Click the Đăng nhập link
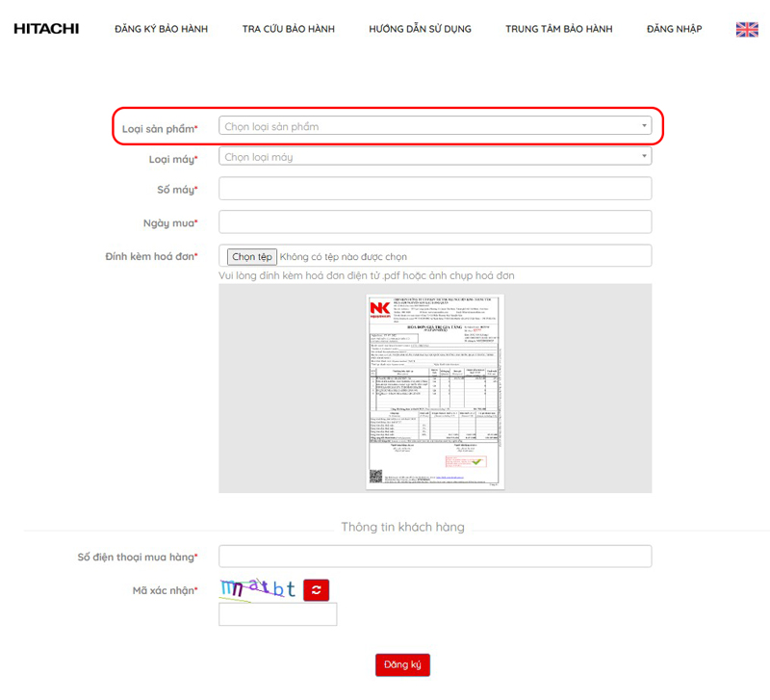Screen dimensions: 770x700 click(674, 29)
